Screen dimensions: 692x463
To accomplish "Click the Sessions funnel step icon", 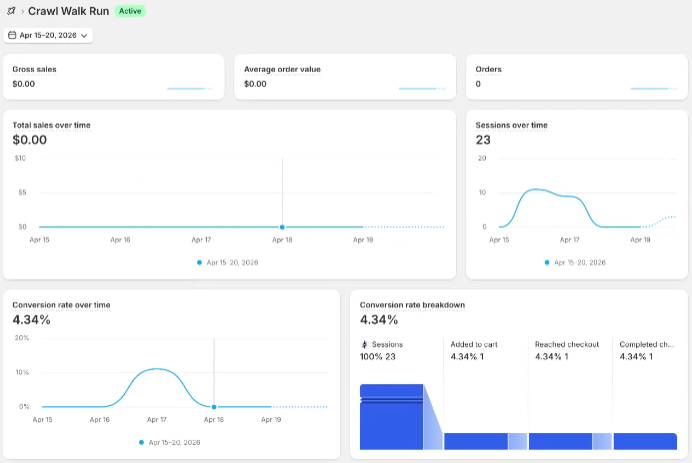I will coord(365,345).
